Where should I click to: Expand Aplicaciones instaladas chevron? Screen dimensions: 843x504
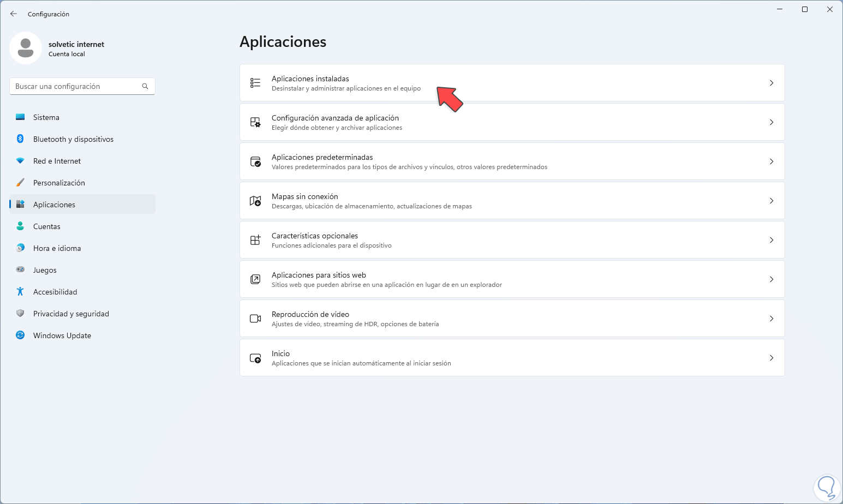click(771, 83)
